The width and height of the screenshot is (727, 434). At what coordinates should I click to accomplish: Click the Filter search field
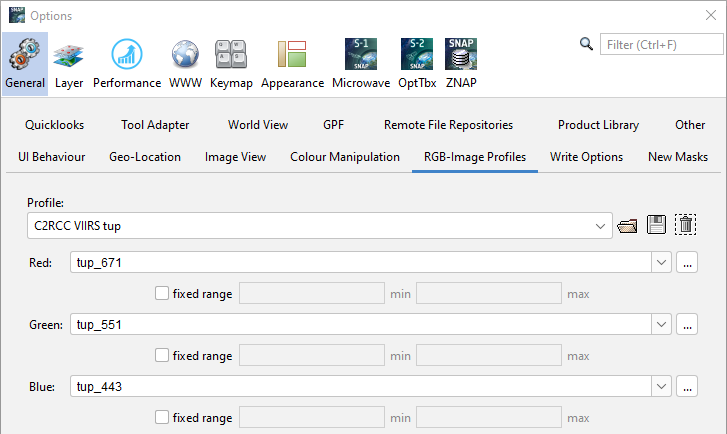(661, 45)
